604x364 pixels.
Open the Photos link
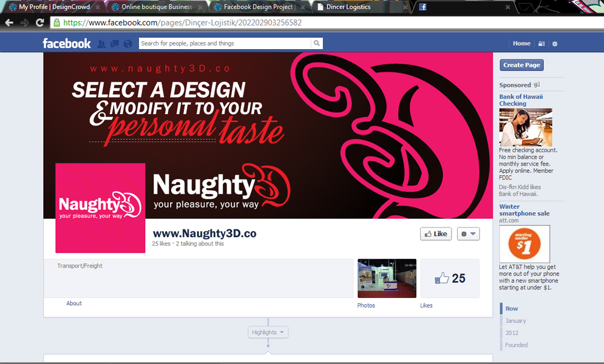click(366, 305)
